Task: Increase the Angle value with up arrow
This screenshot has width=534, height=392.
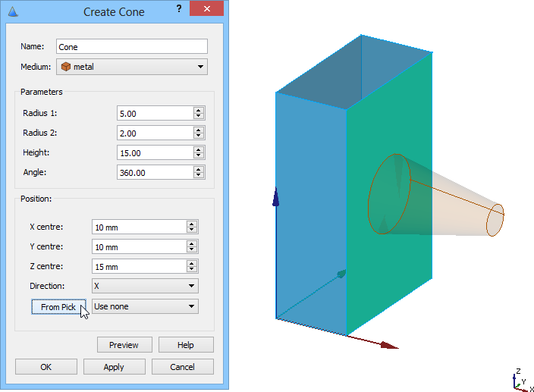Action: 199,169
